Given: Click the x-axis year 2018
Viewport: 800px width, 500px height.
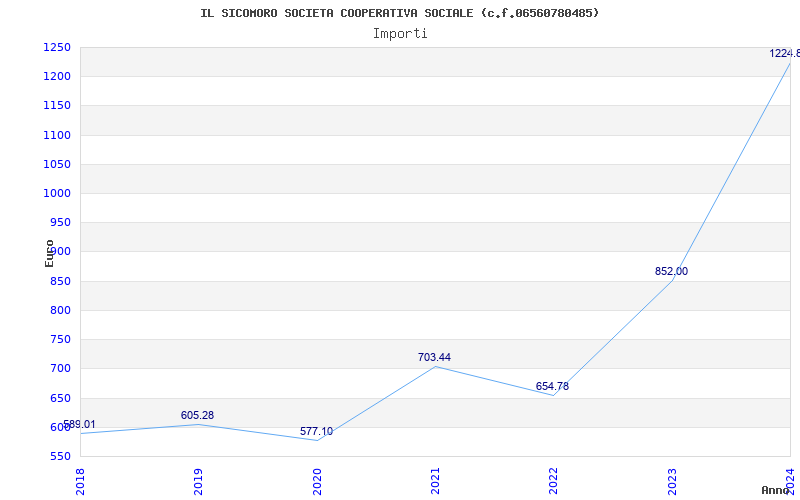Looking at the screenshot, I should pos(80,482).
